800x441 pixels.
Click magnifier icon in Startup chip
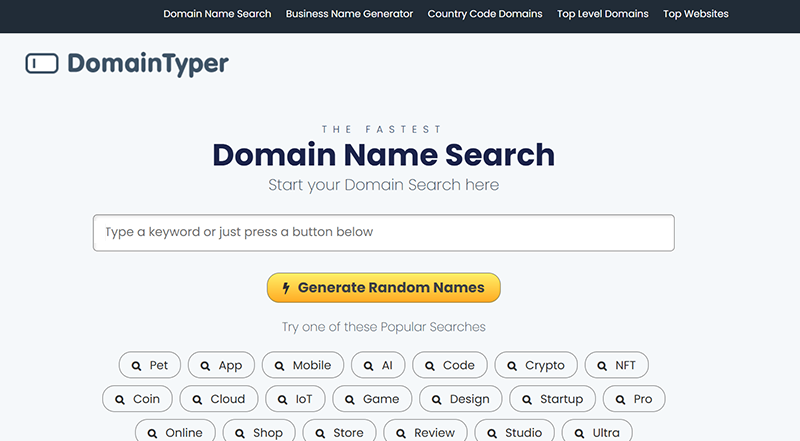pyautogui.click(x=527, y=400)
